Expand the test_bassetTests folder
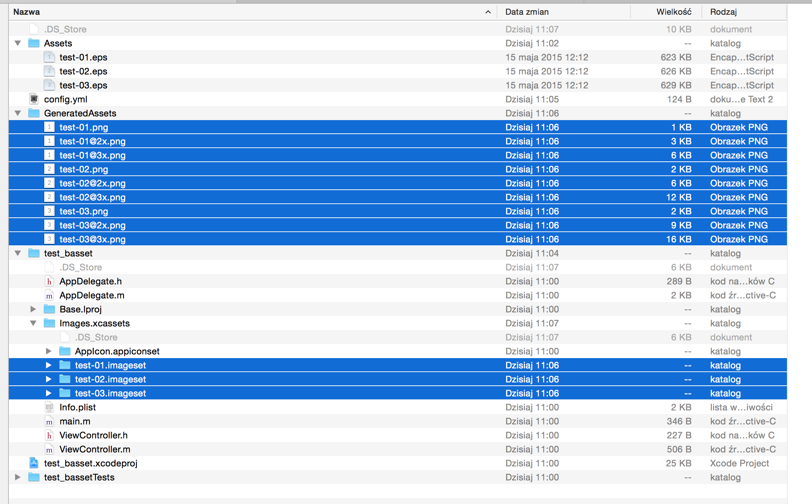This screenshot has height=504, width=812. coord(18,477)
